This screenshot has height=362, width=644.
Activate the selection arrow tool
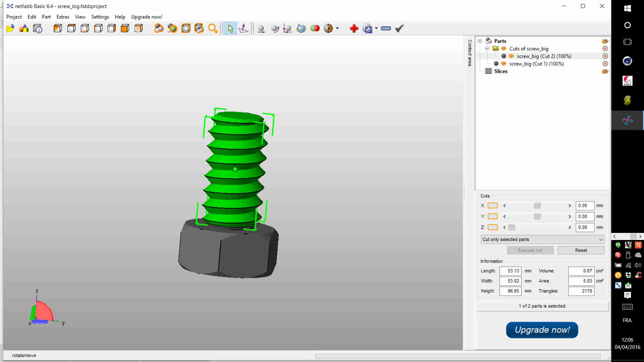click(230, 28)
